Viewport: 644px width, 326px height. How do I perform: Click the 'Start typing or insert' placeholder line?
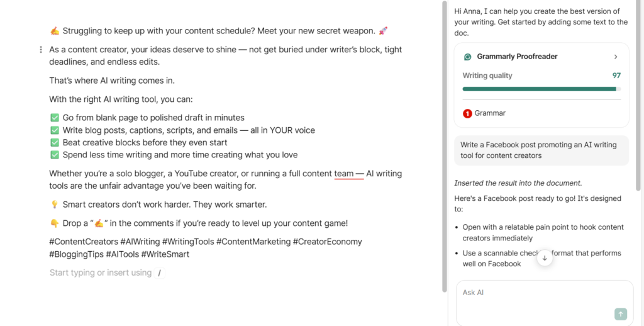(101, 273)
